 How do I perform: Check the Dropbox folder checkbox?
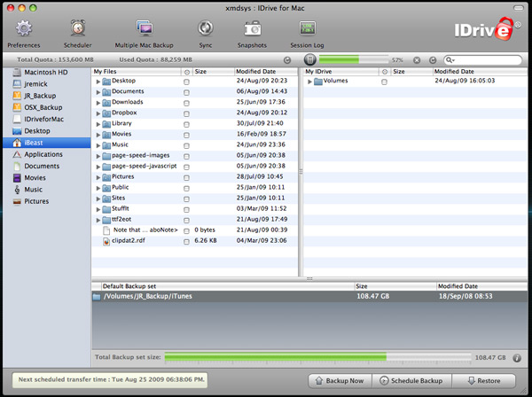(x=186, y=114)
